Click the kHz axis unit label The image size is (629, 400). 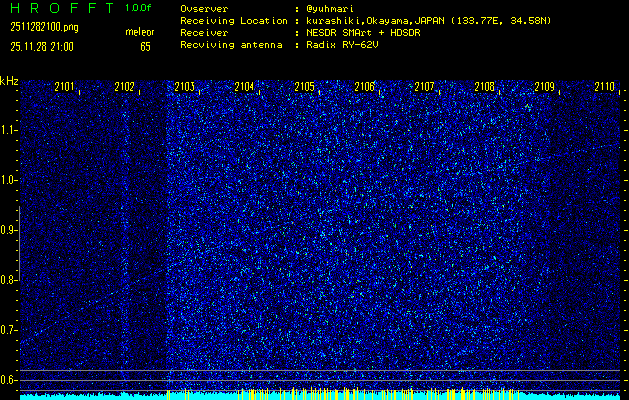coord(9,81)
